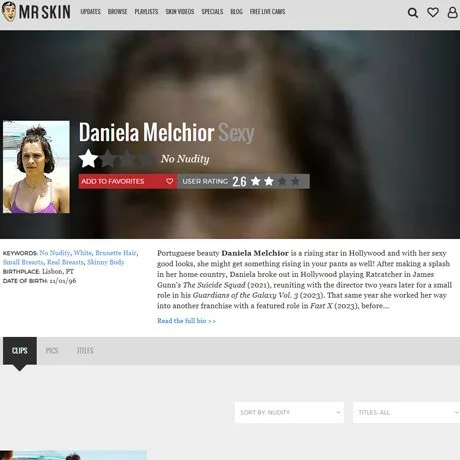460x460 pixels.
Task: Open the first clip thumbnail at bottom
Action: point(73,455)
